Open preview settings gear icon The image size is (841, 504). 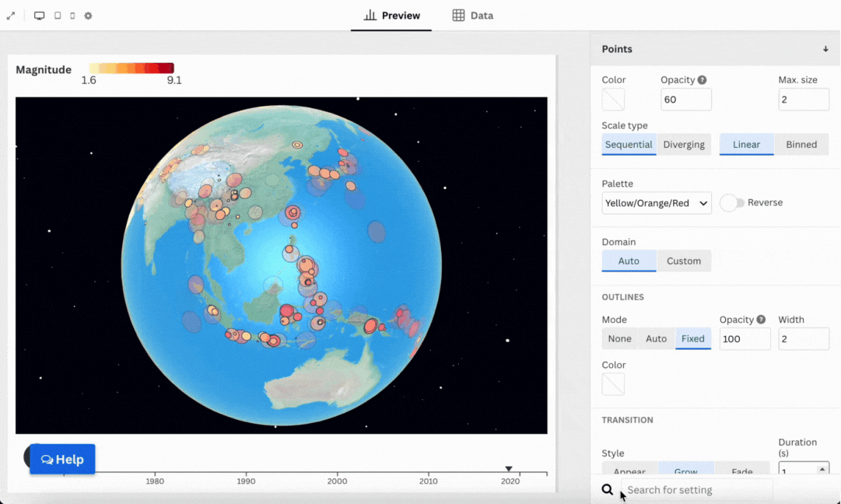(x=88, y=16)
